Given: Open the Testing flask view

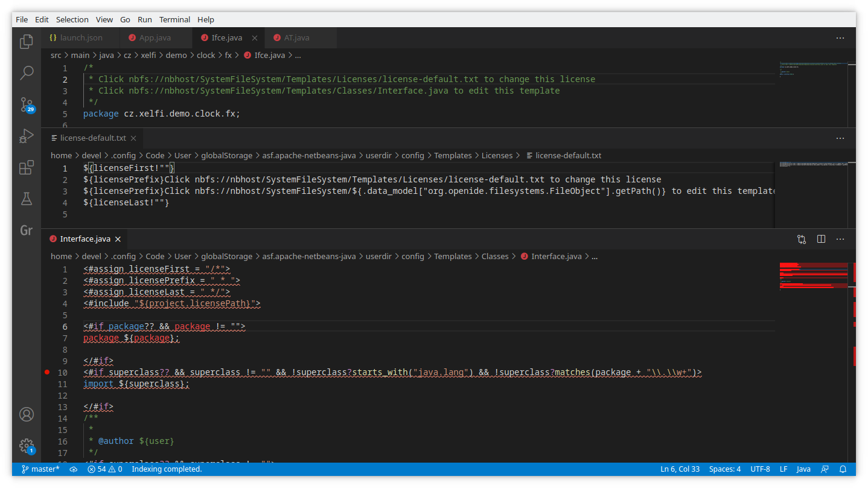Looking at the screenshot, I should [x=27, y=199].
